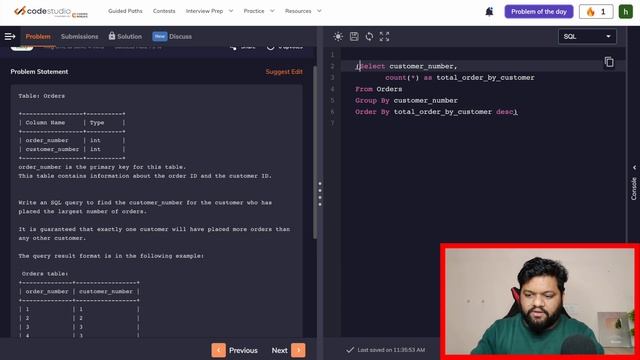Click the Next label

point(280,350)
